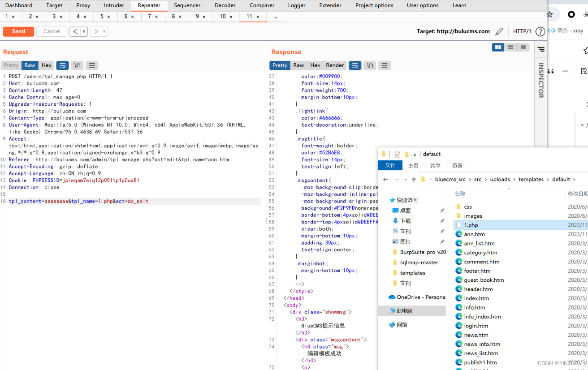Switch Response view to Raw
588x370 pixels.
click(x=298, y=65)
